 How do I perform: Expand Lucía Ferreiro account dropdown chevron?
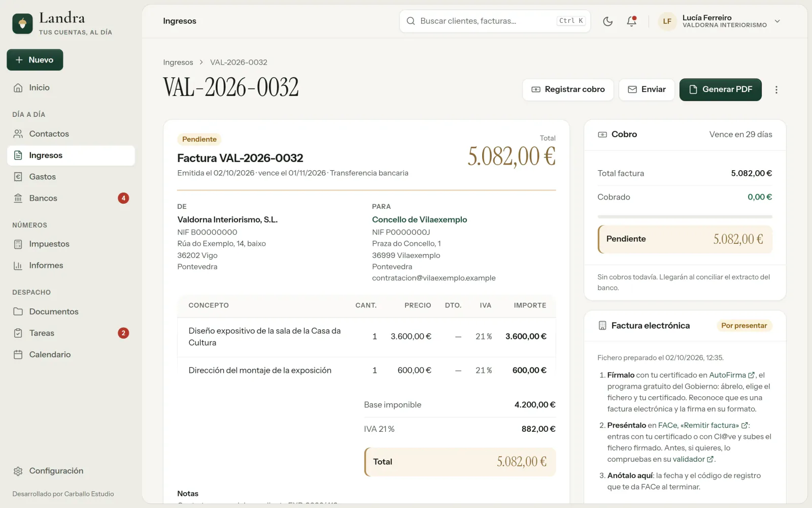777,21
